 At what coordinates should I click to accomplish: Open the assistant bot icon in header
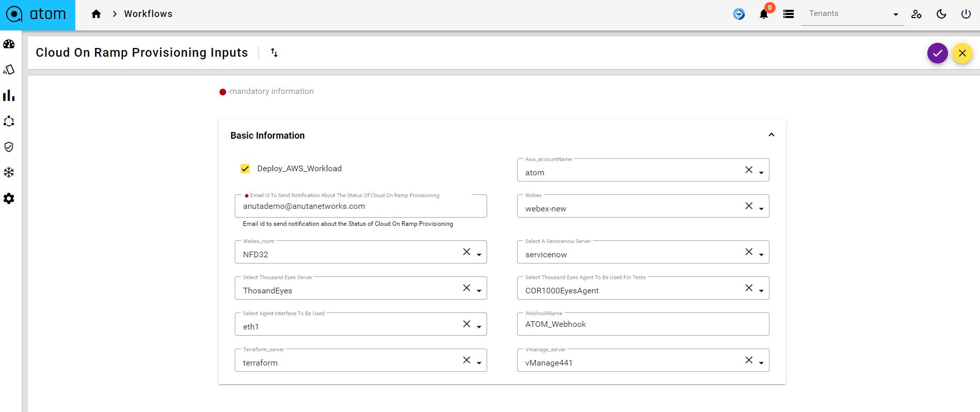(739, 14)
